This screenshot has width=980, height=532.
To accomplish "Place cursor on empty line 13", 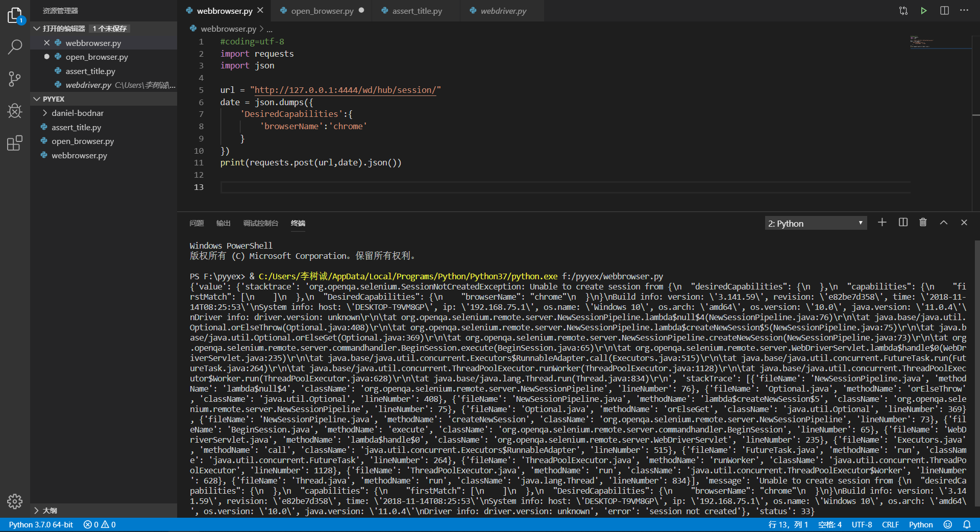I will point(565,187).
